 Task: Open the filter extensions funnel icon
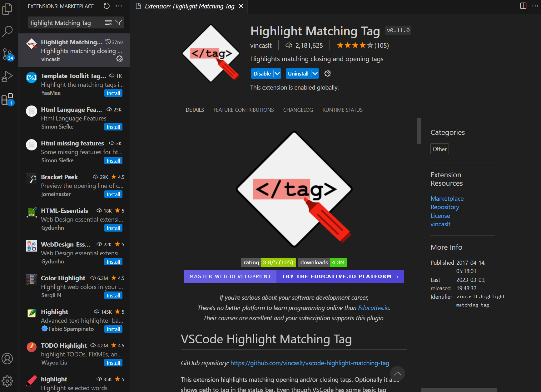119,23
